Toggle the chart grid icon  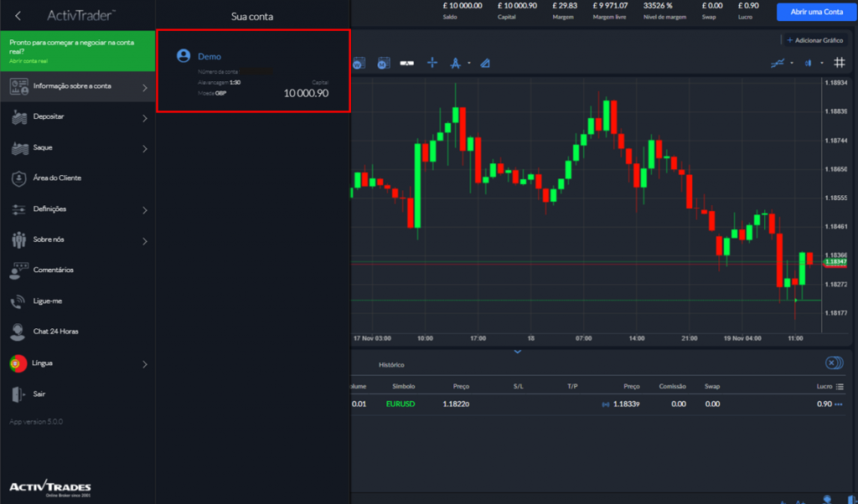[840, 63]
